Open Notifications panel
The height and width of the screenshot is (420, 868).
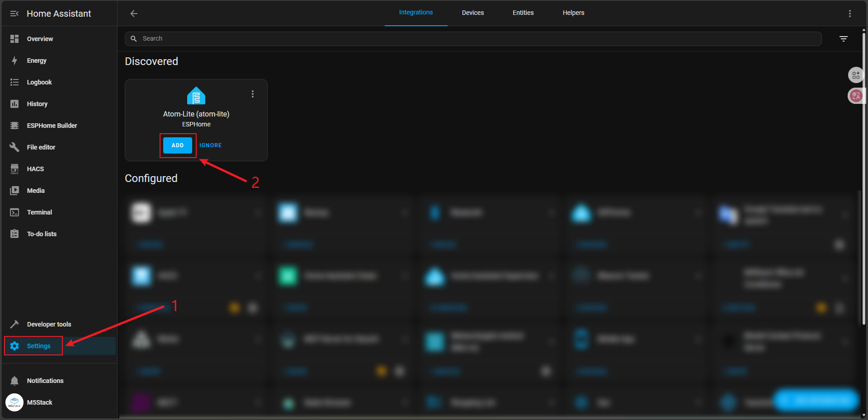[x=59, y=381]
